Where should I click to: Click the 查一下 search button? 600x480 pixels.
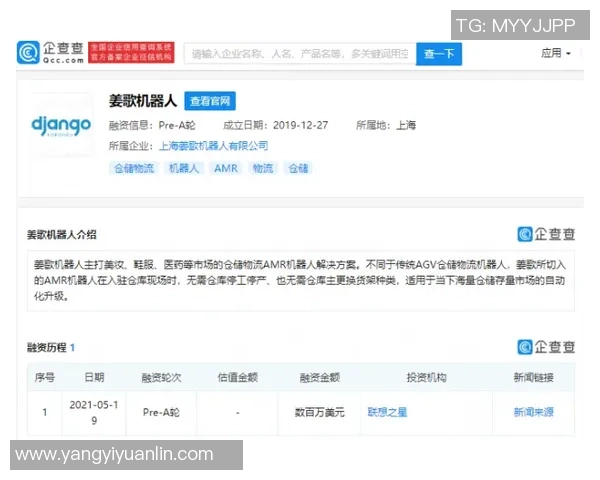click(439, 54)
